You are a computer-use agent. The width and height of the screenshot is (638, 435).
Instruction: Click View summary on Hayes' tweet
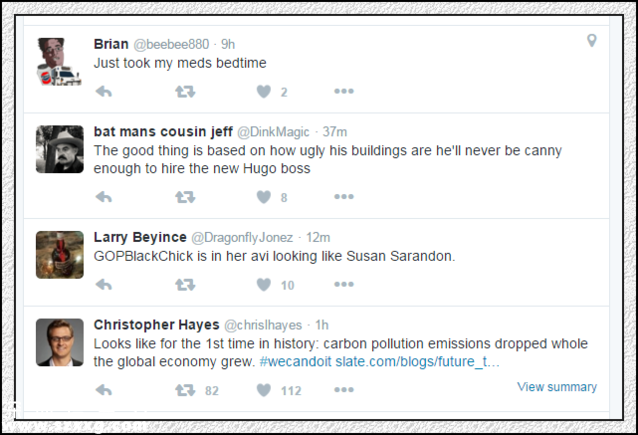557,387
